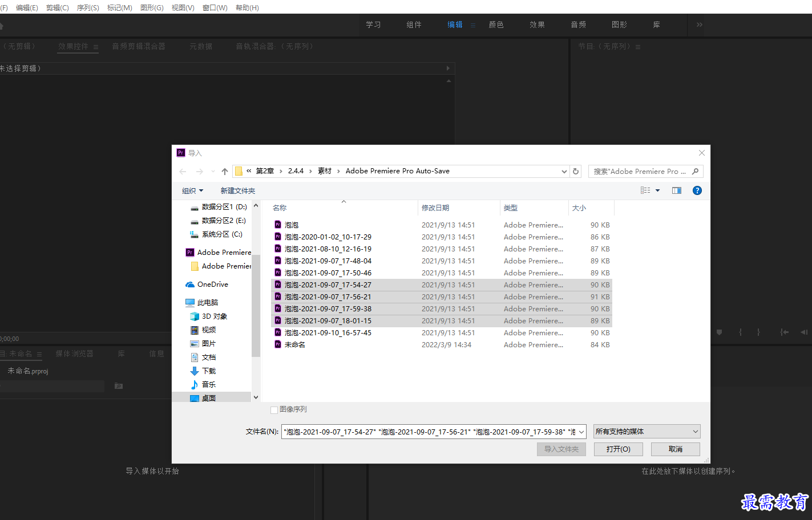Toggle the preview pane icon
The width and height of the screenshot is (812, 520).
tap(677, 190)
